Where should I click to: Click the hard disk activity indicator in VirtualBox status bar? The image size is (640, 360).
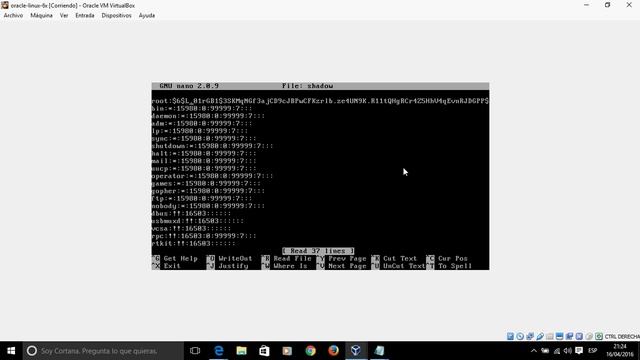[510, 336]
